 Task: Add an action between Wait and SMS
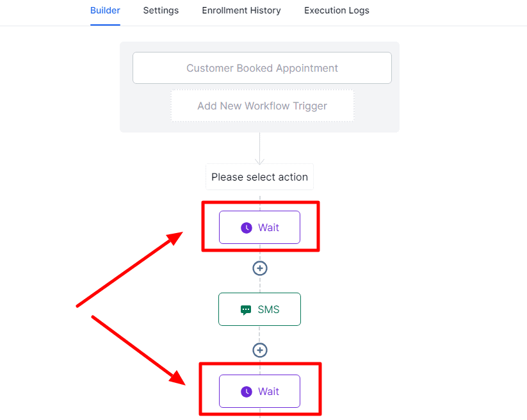coord(260,268)
